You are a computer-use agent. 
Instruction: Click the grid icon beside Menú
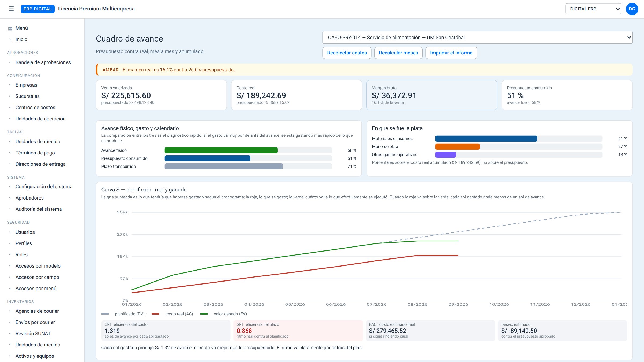(x=10, y=28)
